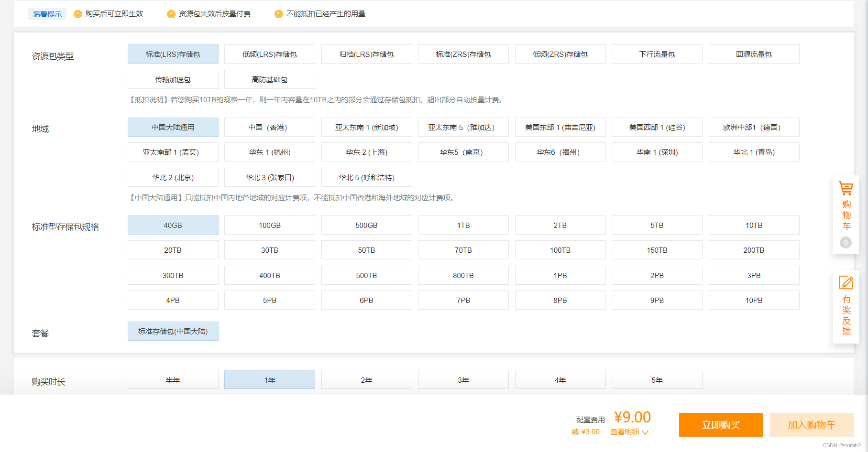Choose region 中国大陆通用

click(x=173, y=127)
